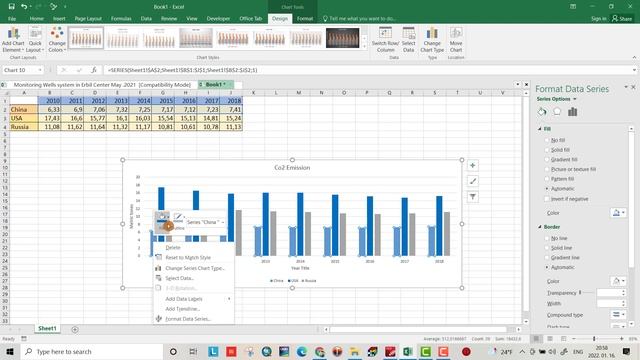Collapse the Fill section

tap(540, 129)
